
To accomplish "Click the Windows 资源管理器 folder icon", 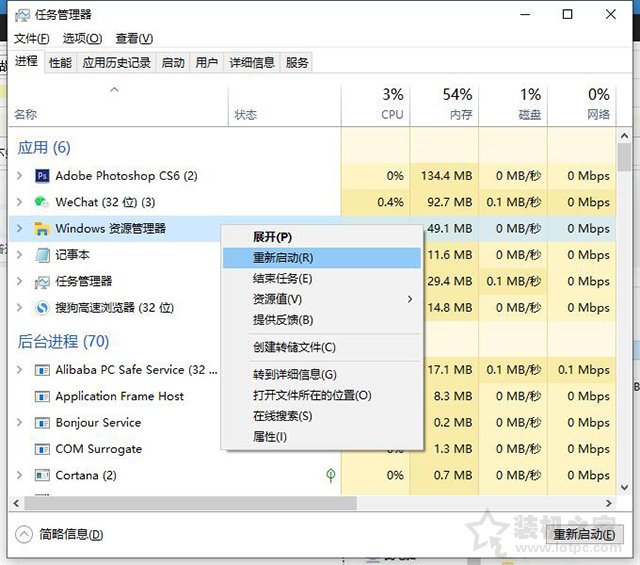I will pos(42,229).
